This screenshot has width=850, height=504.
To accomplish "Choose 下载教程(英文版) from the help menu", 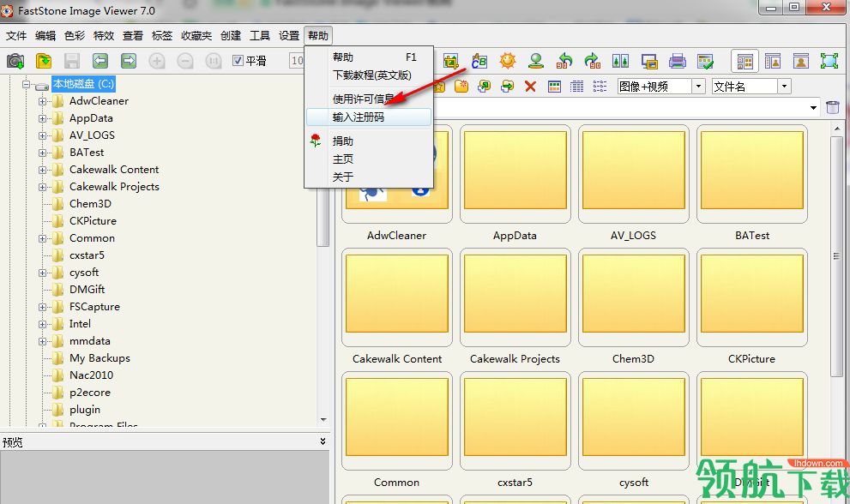I will pos(369,75).
